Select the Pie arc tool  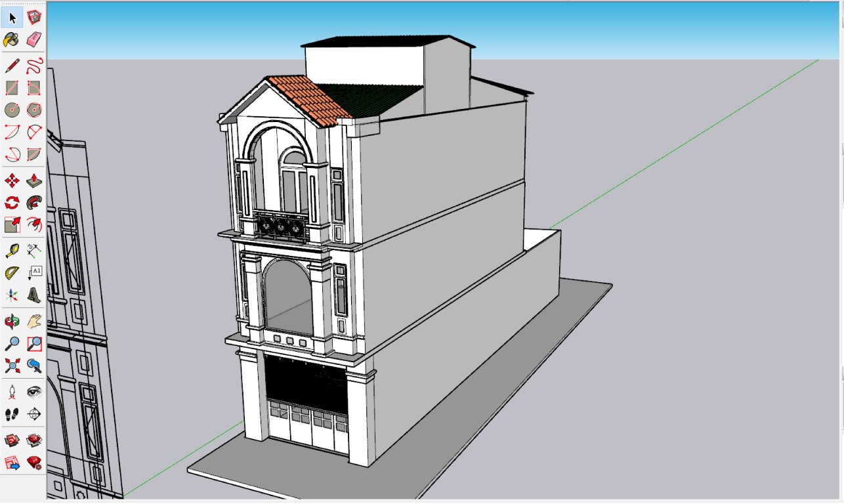tap(34, 154)
